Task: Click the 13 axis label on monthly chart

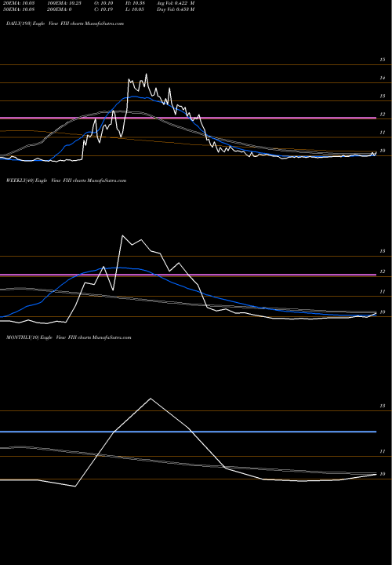Action: pyautogui.click(x=383, y=406)
